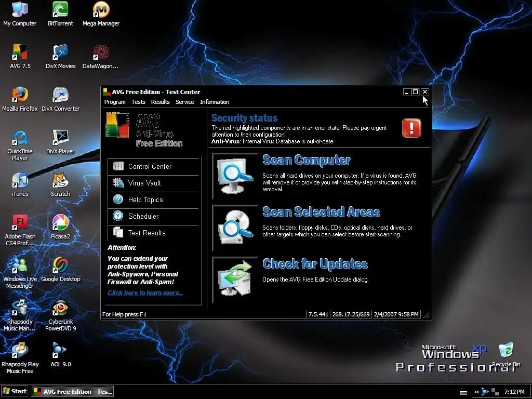Open Rhapsody Play Music Free icon
Image resolution: width=532 pixels, height=399 pixels.
[20, 358]
